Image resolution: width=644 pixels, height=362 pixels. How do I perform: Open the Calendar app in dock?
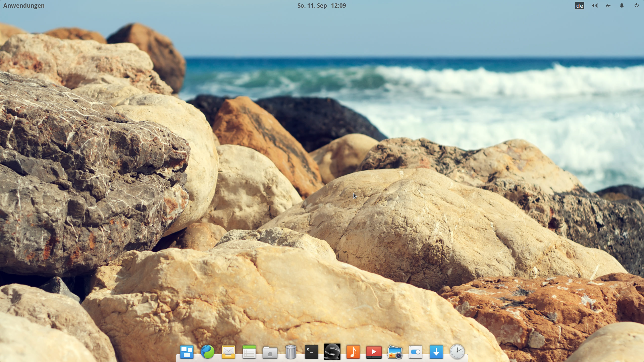pyautogui.click(x=249, y=352)
